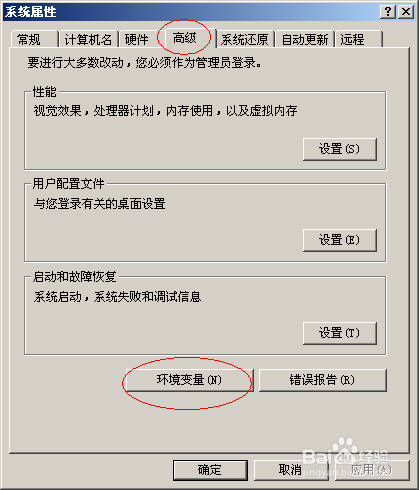419x490 pixels.
Task: Click the 启动和故障恢复 group label
Action: [x=75, y=277]
